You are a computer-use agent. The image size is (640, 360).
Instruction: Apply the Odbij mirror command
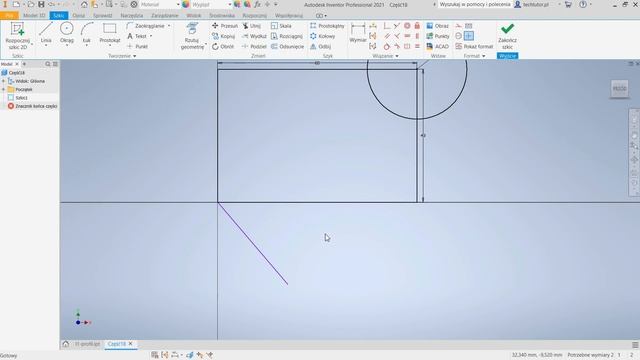(320, 47)
